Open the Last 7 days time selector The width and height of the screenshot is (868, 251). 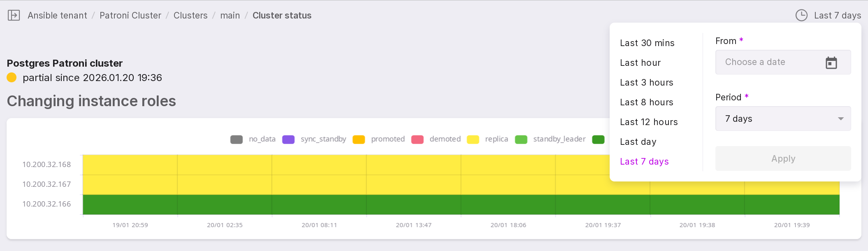click(x=837, y=16)
